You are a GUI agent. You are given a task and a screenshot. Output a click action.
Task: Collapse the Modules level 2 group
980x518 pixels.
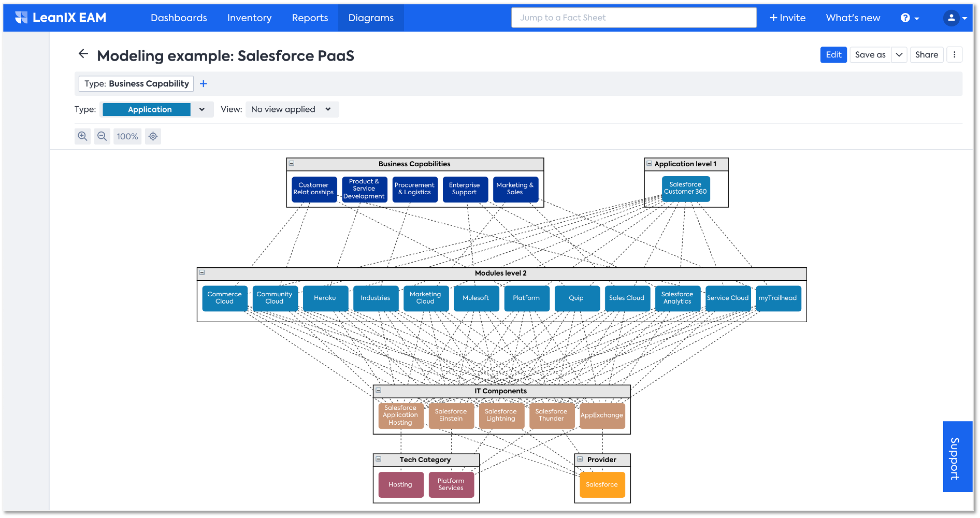coord(202,272)
